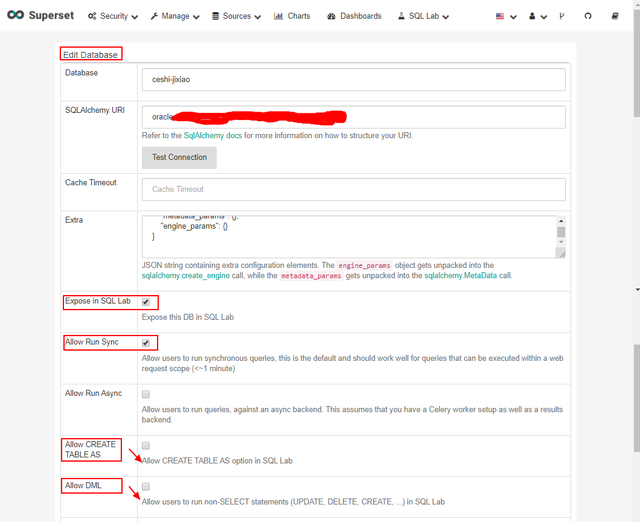The width and height of the screenshot is (640, 522).
Task: Open the Dashboards menu item
Action: 354,16
